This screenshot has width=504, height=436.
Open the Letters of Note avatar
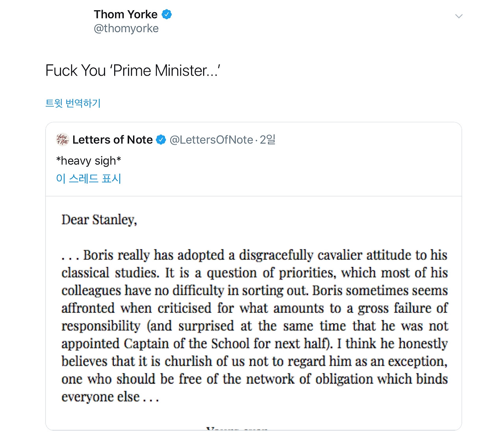(x=63, y=140)
